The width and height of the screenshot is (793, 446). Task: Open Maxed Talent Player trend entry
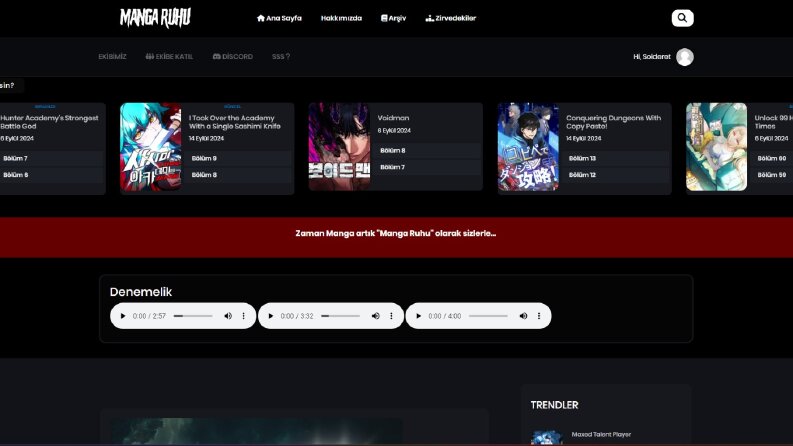pos(601,434)
